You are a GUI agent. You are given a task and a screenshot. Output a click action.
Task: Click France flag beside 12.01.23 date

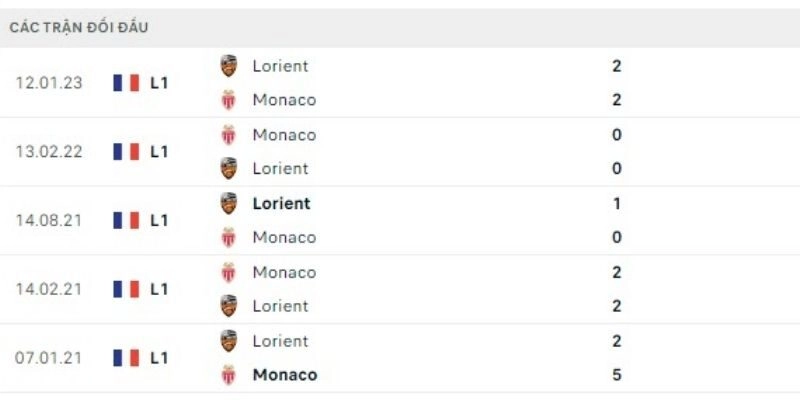coord(126,83)
